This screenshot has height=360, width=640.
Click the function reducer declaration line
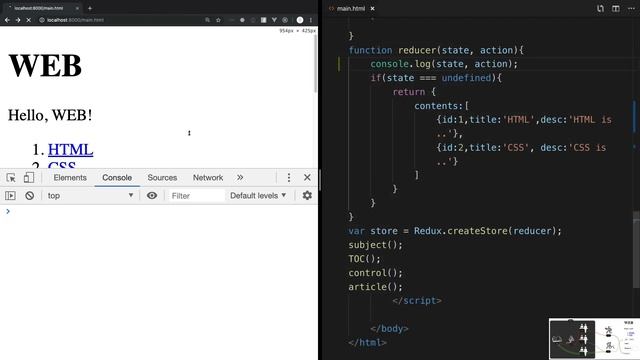point(436,50)
